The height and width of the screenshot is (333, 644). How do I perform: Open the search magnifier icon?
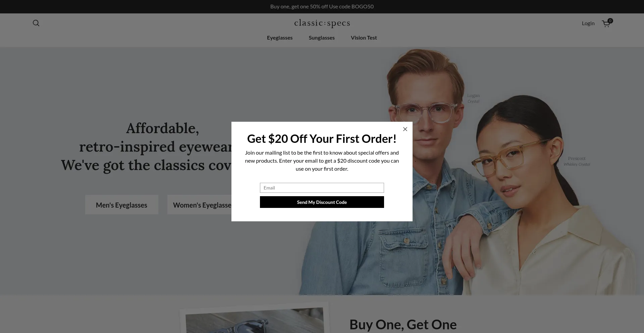coord(36,23)
